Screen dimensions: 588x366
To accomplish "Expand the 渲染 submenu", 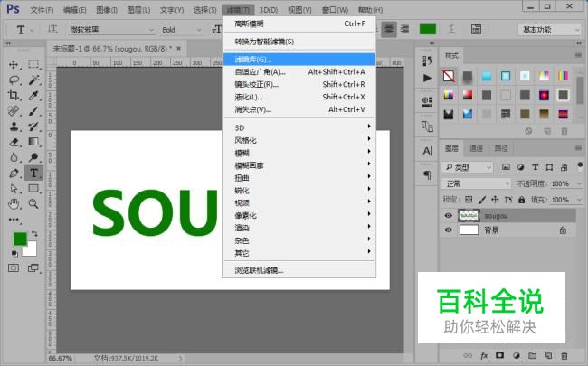I will (299, 228).
